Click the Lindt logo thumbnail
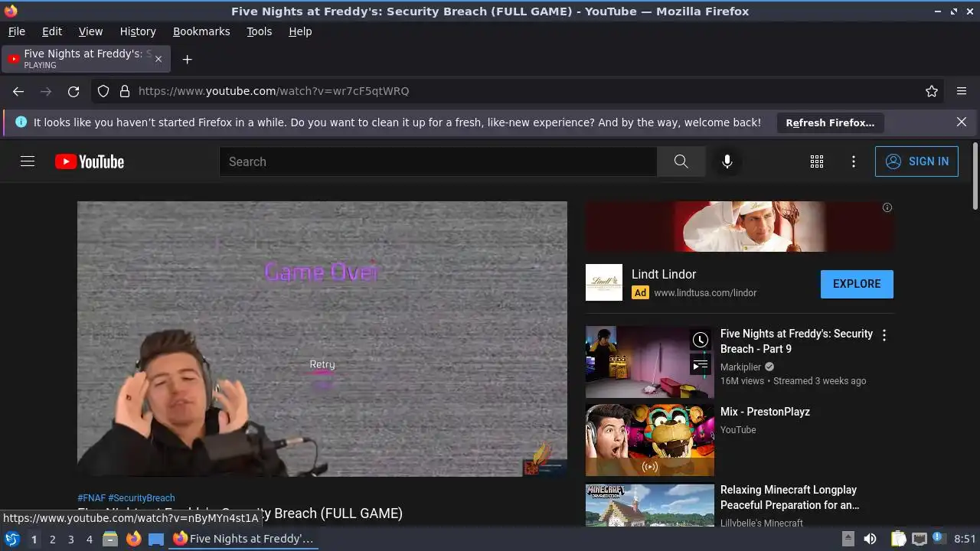 [604, 282]
